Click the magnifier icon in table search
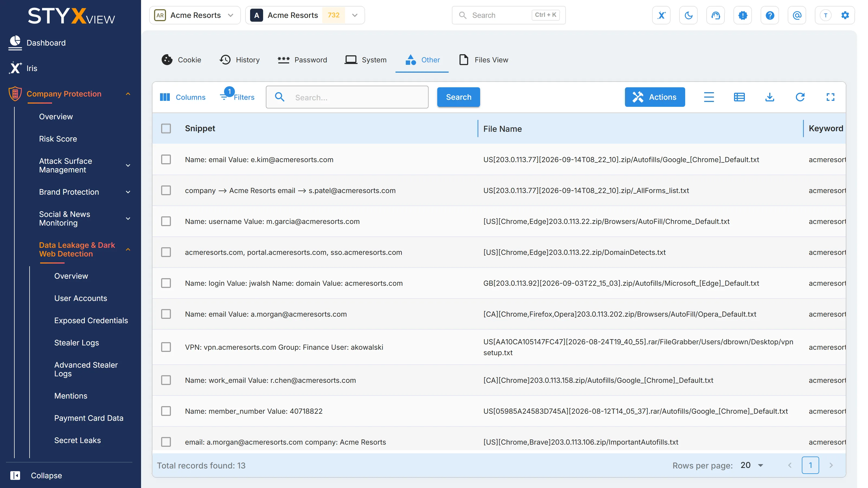Image resolution: width=868 pixels, height=488 pixels. (280, 97)
